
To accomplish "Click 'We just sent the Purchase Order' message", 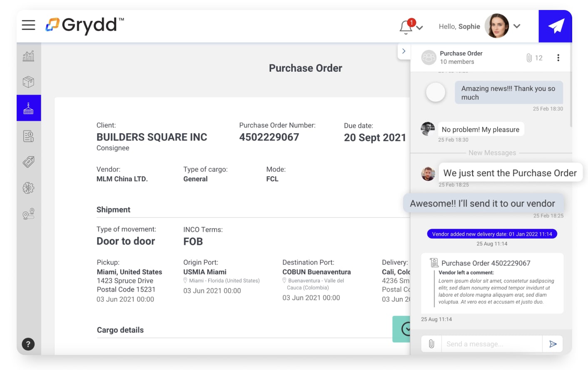I will 510,173.
